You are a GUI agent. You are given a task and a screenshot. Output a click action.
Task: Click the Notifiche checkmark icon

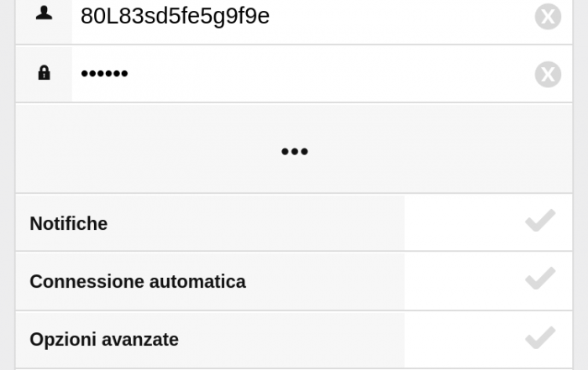[540, 221]
